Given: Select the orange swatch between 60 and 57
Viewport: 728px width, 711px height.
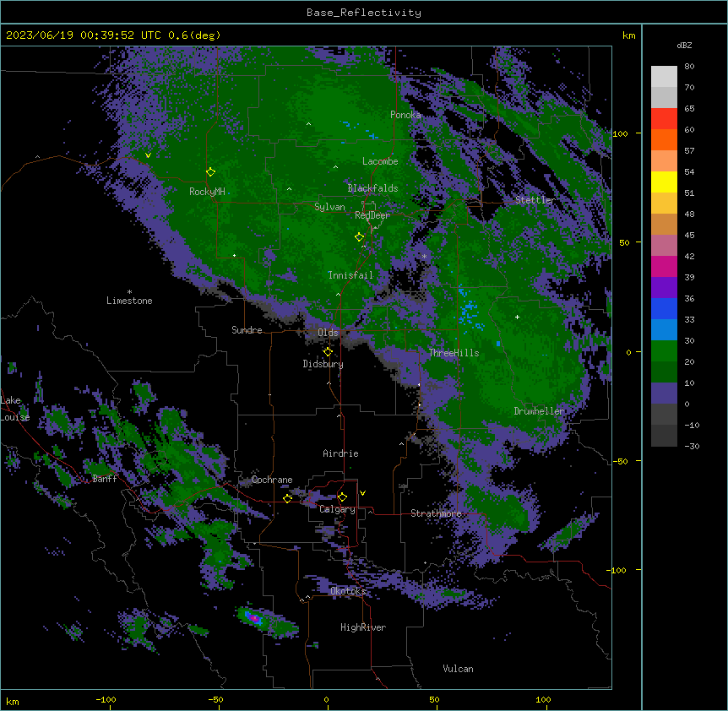Looking at the screenshot, I should click(x=664, y=139).
